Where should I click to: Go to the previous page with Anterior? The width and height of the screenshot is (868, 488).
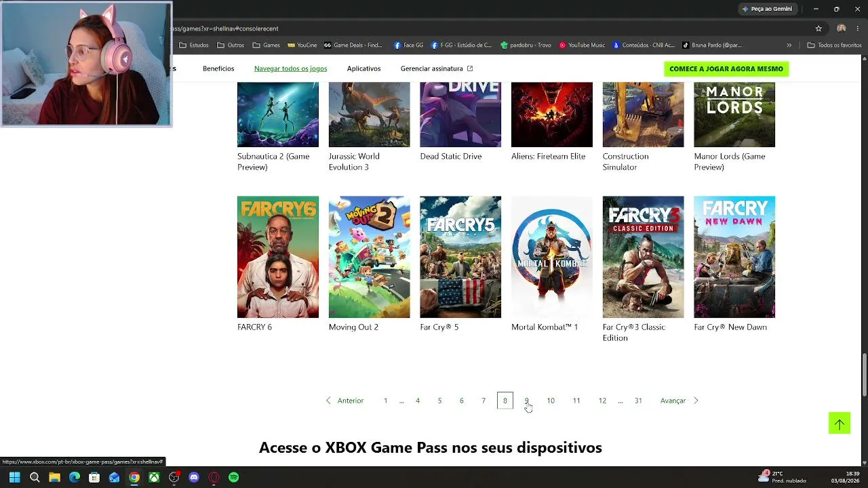click(x=344, y=401)
